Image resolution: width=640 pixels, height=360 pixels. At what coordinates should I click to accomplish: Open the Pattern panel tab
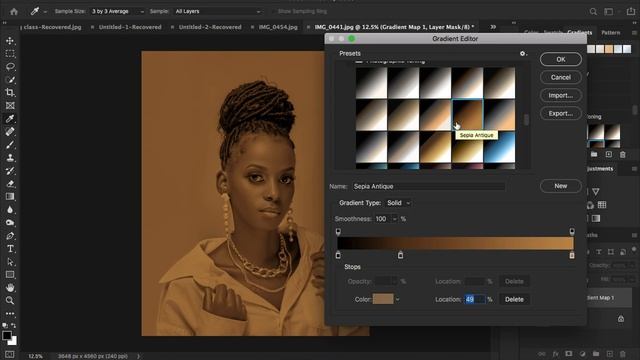[x=611, y=33]
